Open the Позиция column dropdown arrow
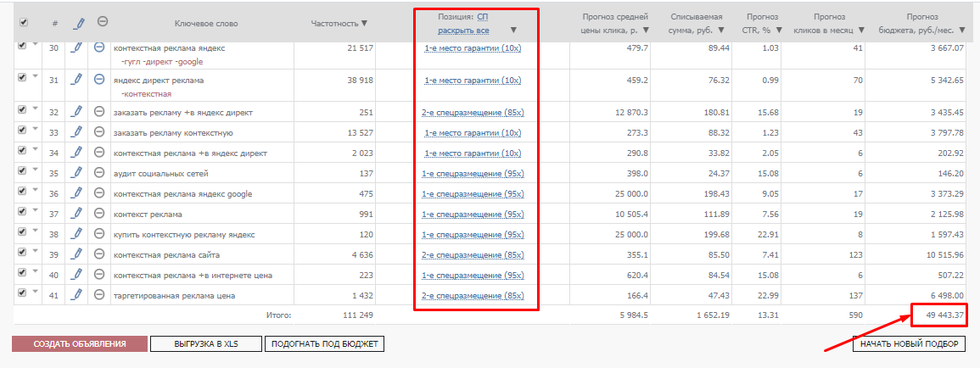Image resolution: width=980 pixels, height=368 pixels. [513, 30]
